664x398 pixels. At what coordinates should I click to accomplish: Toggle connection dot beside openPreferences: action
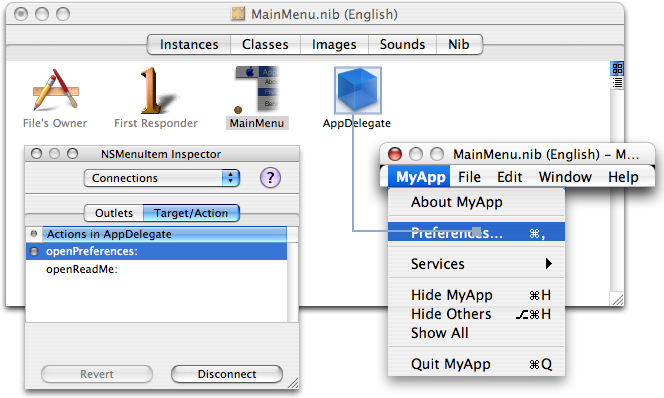pyautogui.click(x=34, y=252)
